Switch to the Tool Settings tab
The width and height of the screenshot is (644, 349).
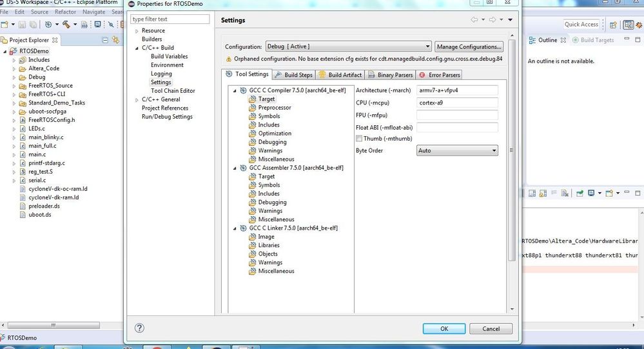point(247,74)
